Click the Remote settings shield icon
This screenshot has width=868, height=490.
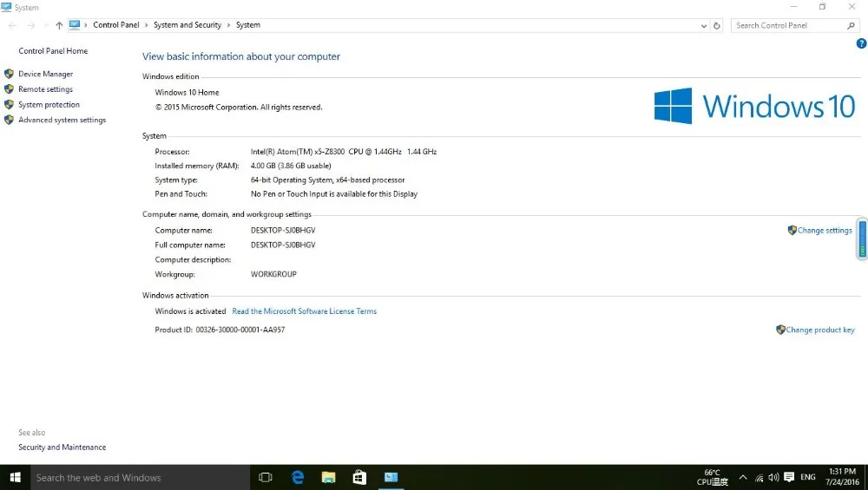(x=9, y=89)
